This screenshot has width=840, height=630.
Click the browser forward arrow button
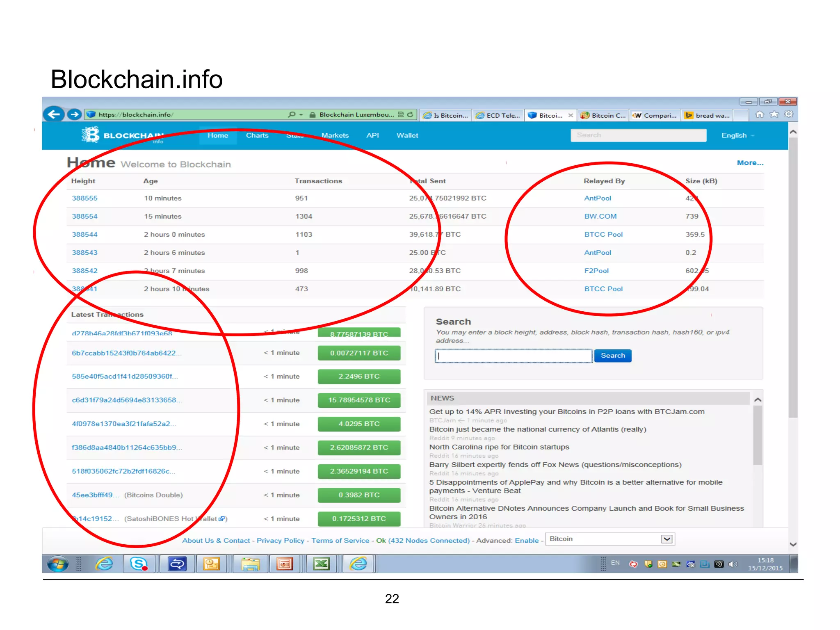point(74,114)
